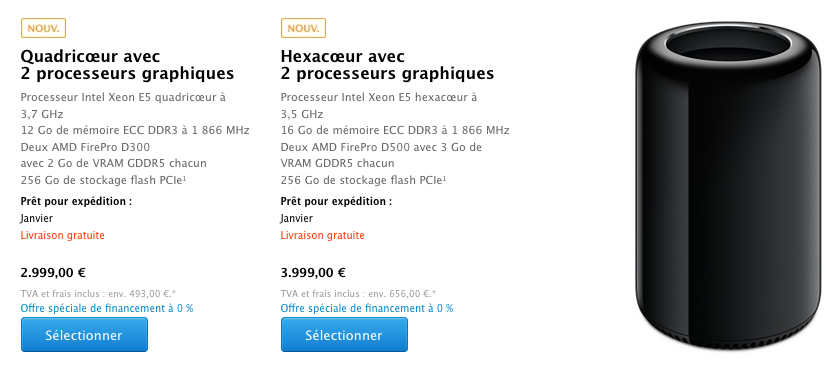Viewport: 837px width, 372px height.
Task: Click the NOUV. badge above Quadricœur
Action: point(43,28)
